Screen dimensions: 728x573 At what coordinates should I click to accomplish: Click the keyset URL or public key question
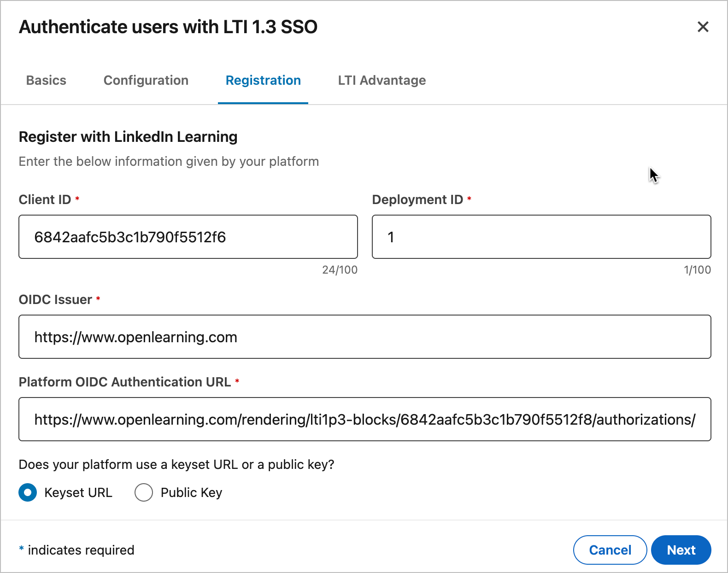click(176, 464)
